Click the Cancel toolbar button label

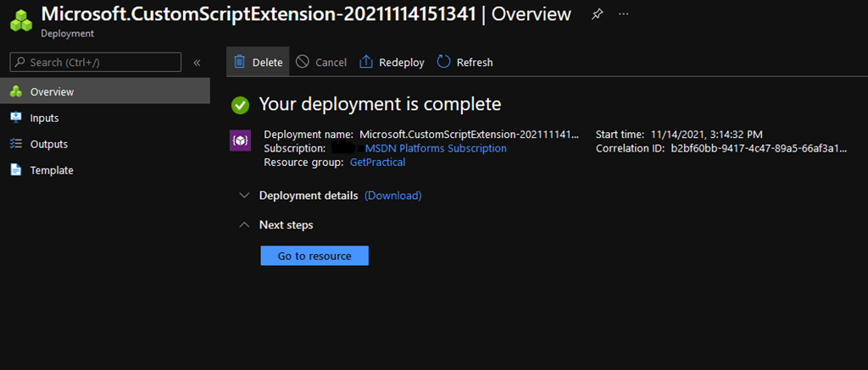click(331, 63)
